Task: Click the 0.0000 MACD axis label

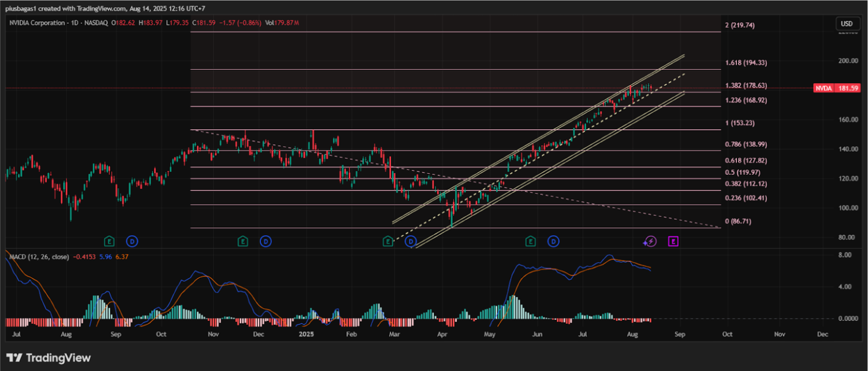Action: click(847, 318)
